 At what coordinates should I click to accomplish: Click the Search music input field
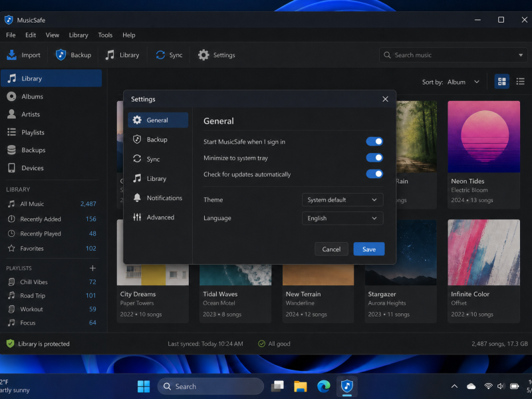pos(454,55)
